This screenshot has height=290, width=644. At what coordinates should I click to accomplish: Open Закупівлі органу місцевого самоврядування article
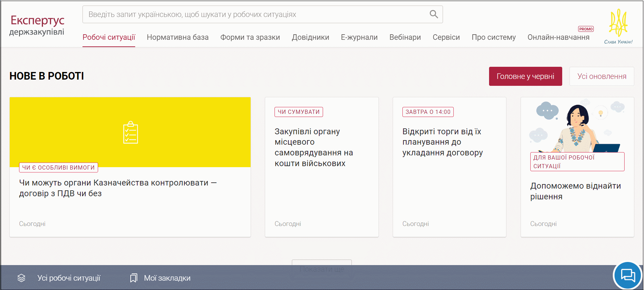(314, 147)
